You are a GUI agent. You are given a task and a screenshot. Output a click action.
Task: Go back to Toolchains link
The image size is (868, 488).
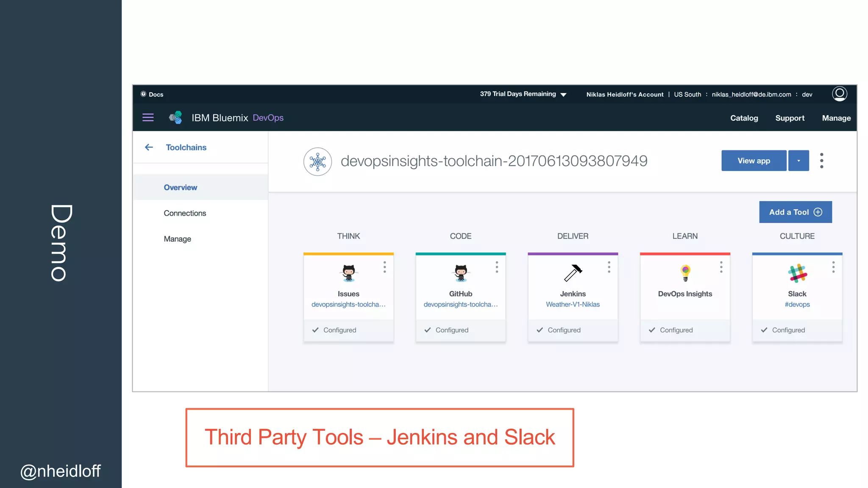tap(186, 147)
